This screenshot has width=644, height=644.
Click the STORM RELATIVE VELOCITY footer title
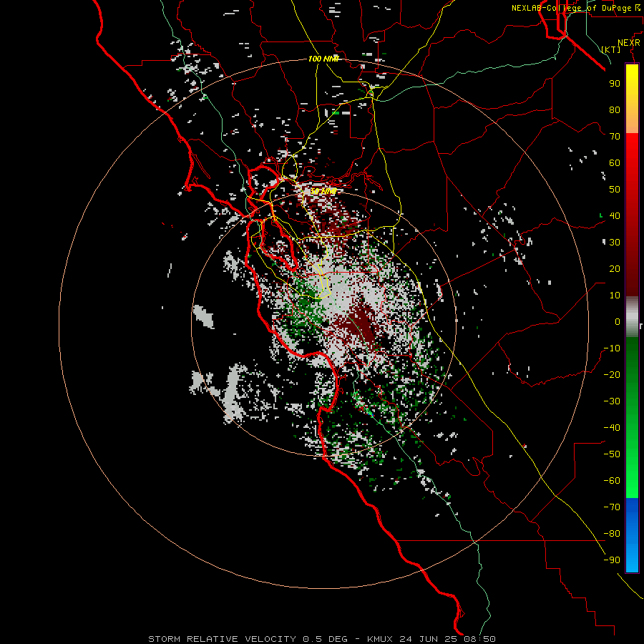click(x=223, y=639)
